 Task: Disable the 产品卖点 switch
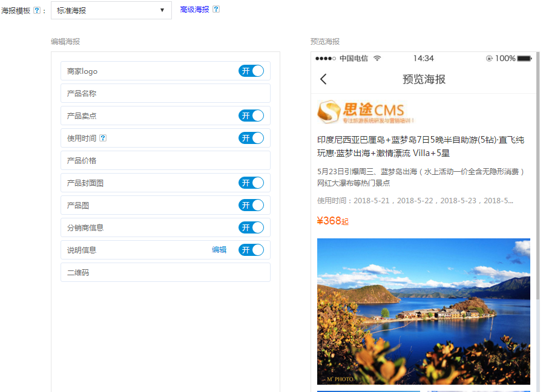[x=251, y=116]
